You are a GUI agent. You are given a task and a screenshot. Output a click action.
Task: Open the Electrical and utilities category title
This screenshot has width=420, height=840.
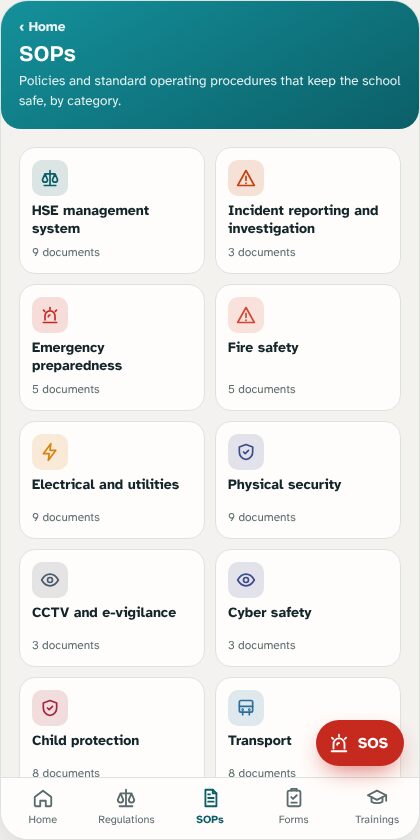(x=106, y=484)
